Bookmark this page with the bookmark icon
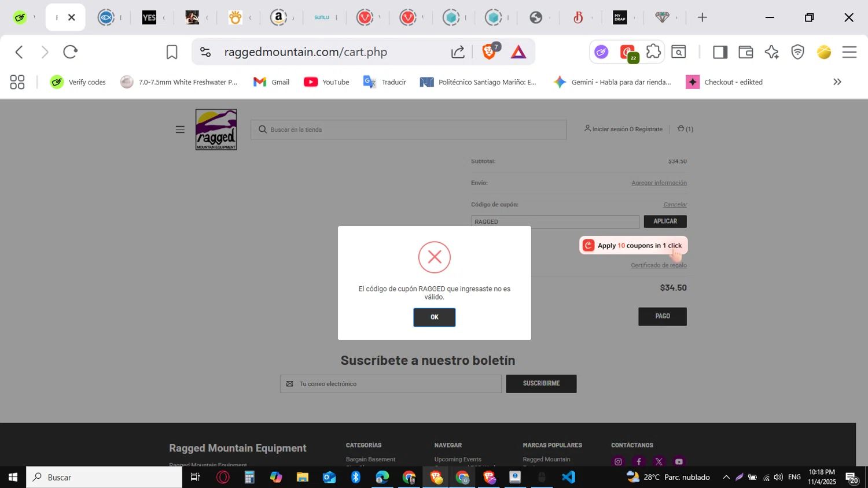The image size is (868, 488). (172, 52)
